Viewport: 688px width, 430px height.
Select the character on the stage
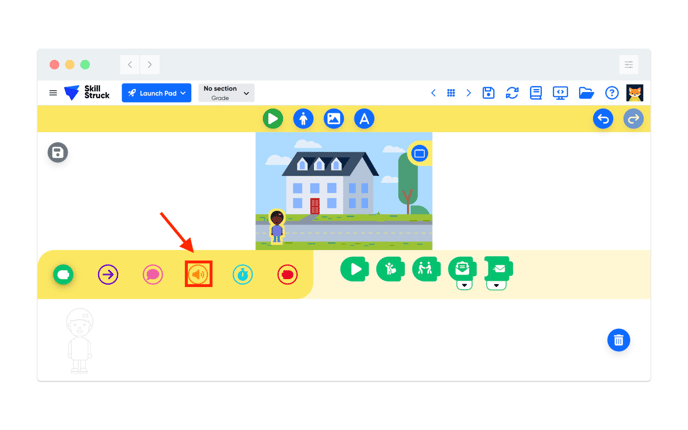[277, 225]
